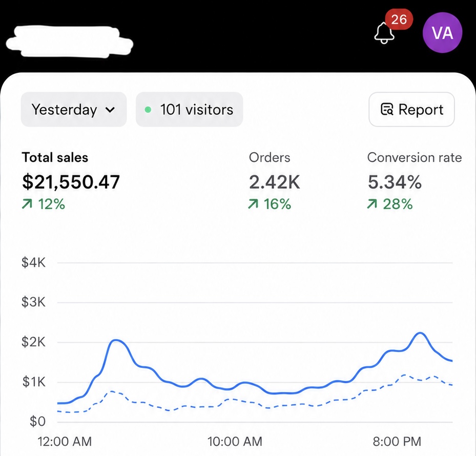Open the Report button
The image size is (476, 456).
point(411,109)
